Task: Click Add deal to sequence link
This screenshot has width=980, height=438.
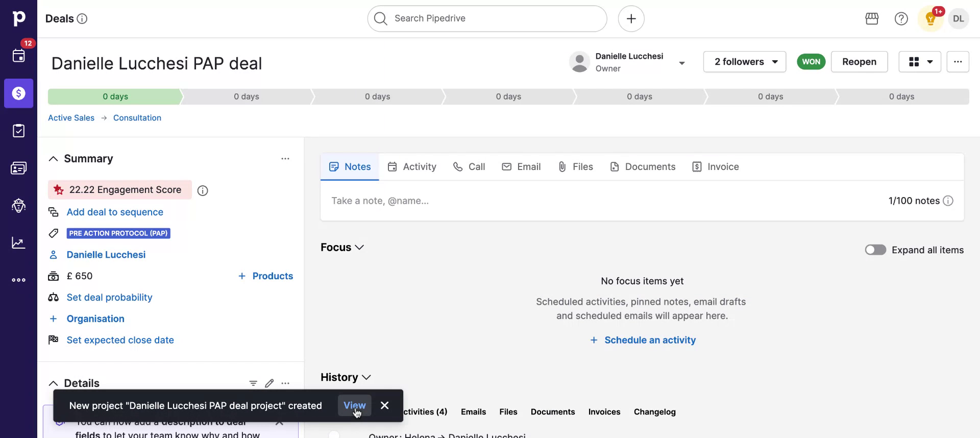Action: click(x=115, y=212)
